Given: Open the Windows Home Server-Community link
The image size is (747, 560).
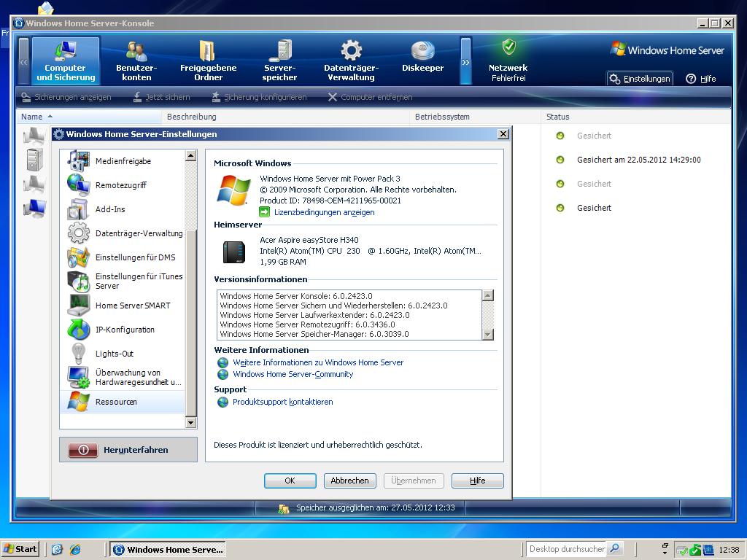Looking at the screenshot, I should 293,374.
